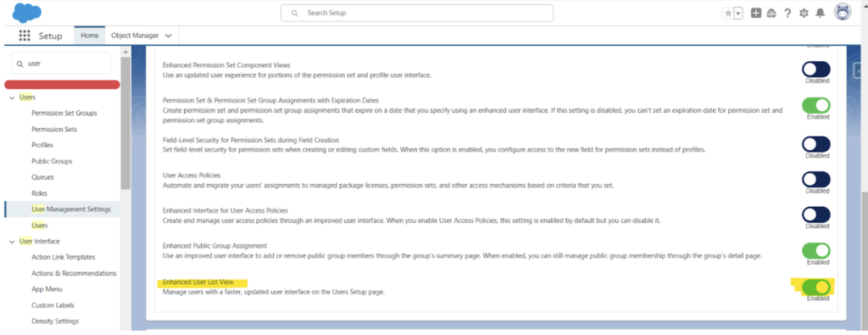This screenshot has height=335, width=868.
Task: Open the Salesforce Help question mark
Action: pyautogui.click(x=787, y=14)
